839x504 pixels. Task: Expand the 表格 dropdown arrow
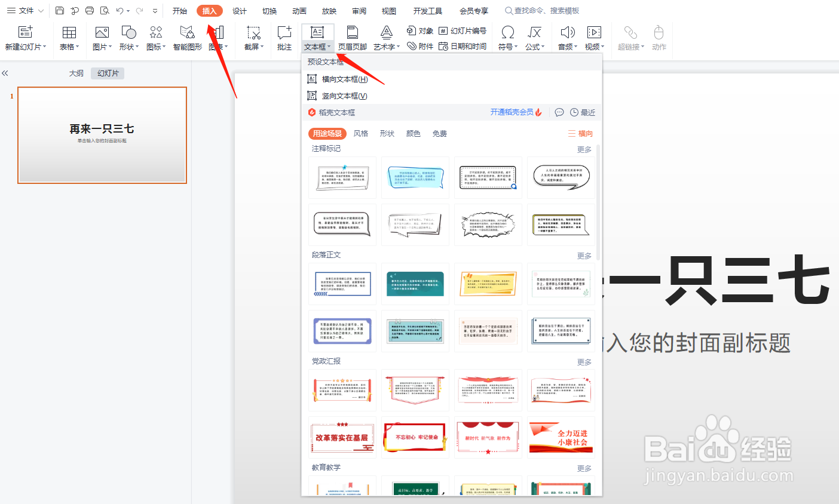pos(77,47)
